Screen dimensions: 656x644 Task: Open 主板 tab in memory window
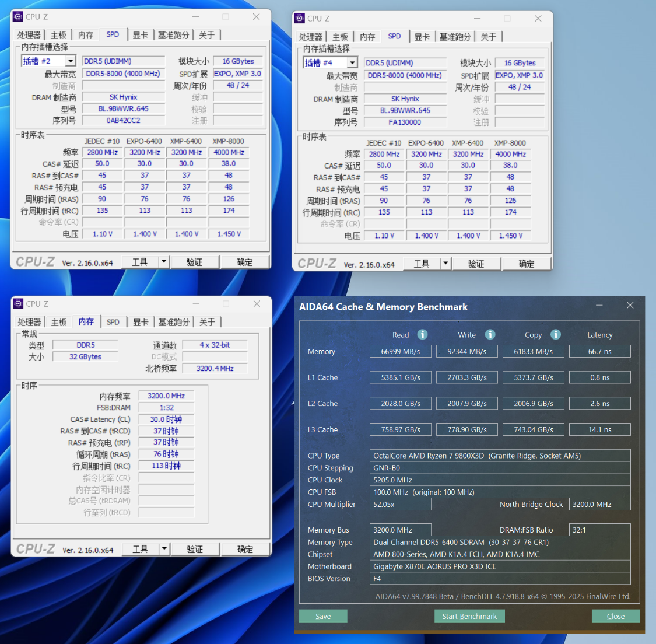[58, 322]
